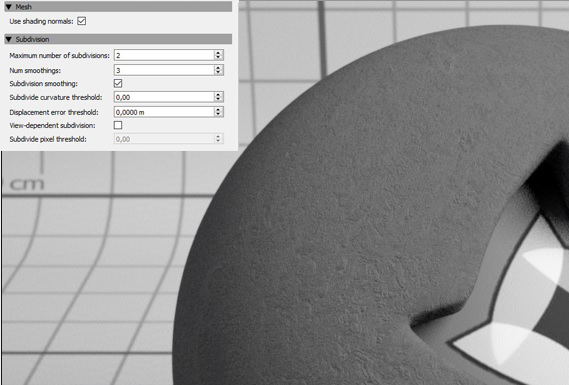Raise Subdivide curvature threshold with up arrow
Screen dimensions: 569x385
pyautogui.click(x=218, y=94)
